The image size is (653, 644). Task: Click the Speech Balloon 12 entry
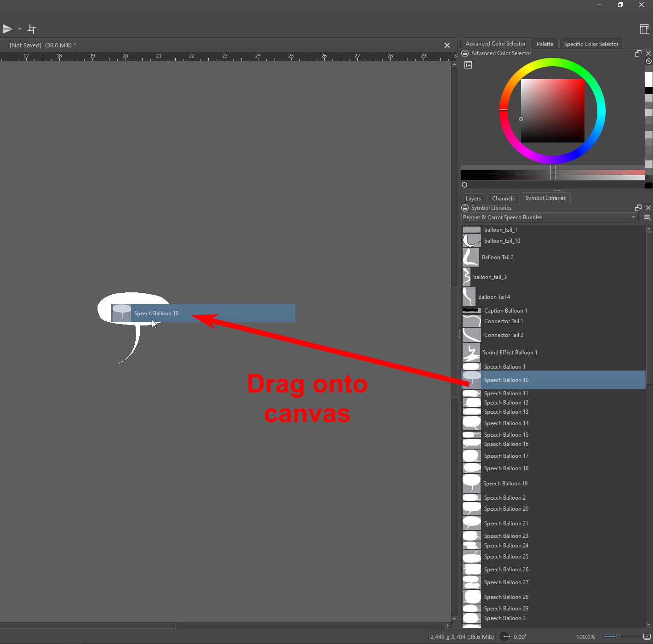click(554, 403)
